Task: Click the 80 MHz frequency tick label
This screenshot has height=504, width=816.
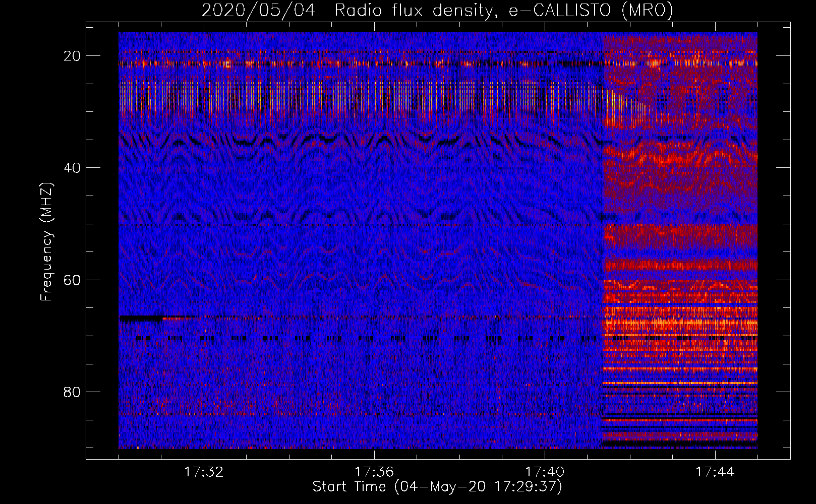Action: tap(72, 392)
